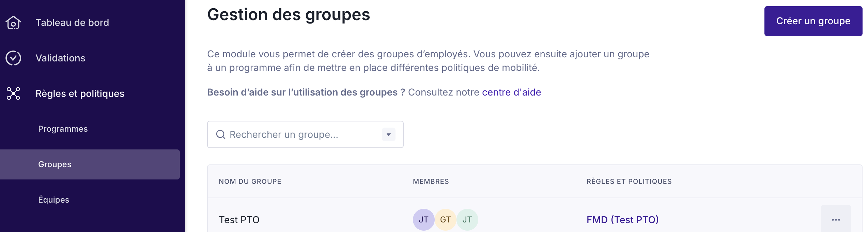Click the GT member avatar

[x=445, y=219]
